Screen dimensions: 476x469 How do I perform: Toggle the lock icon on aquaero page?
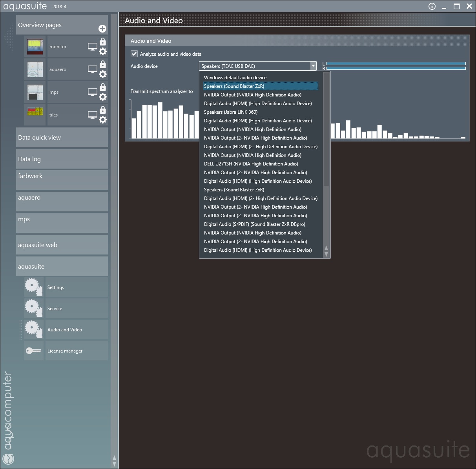point(103,64)
